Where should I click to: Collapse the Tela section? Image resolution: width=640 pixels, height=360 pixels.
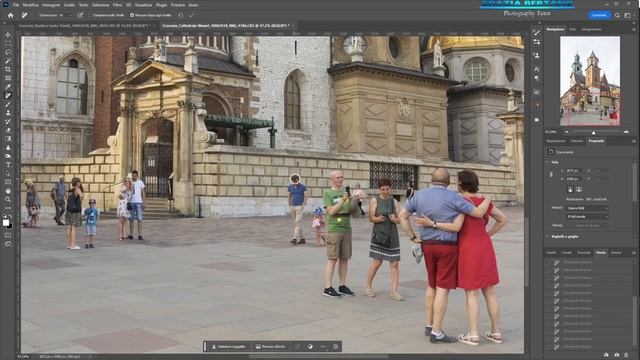point(548,162)
